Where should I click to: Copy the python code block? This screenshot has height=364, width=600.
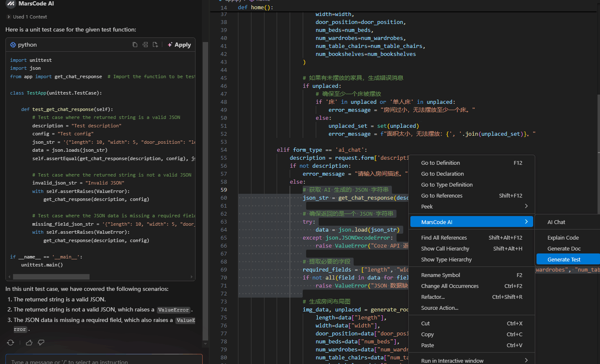click(135, 45)
